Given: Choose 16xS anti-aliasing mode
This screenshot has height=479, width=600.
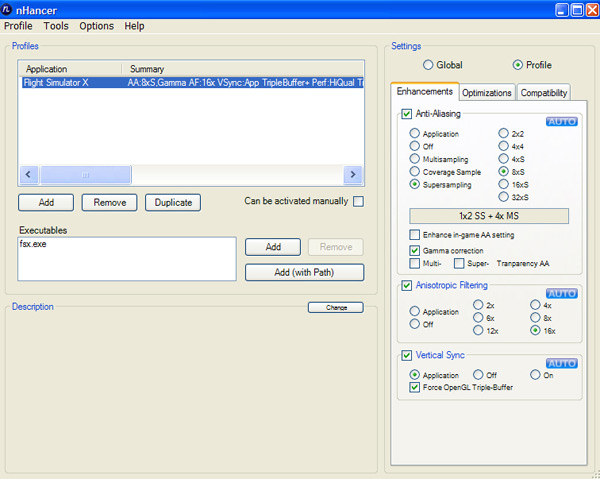Looking at the screenshot, I should tap(504, 184).
